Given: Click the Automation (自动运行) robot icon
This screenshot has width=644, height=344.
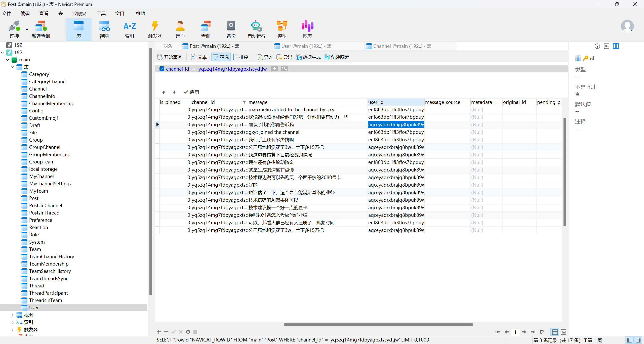Looking at the screenshot, I should point(256,26).
